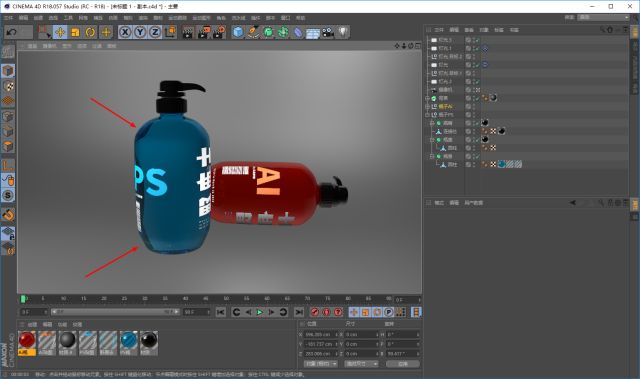640x379 pixels.
Task: Click the Apply button in coordinates panel
Action: 402,363
